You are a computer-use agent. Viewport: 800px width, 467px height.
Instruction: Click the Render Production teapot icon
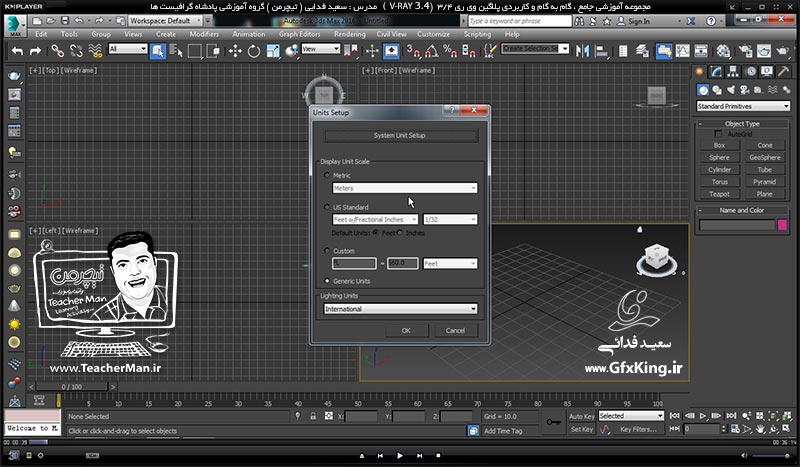(x=782, y=51)
